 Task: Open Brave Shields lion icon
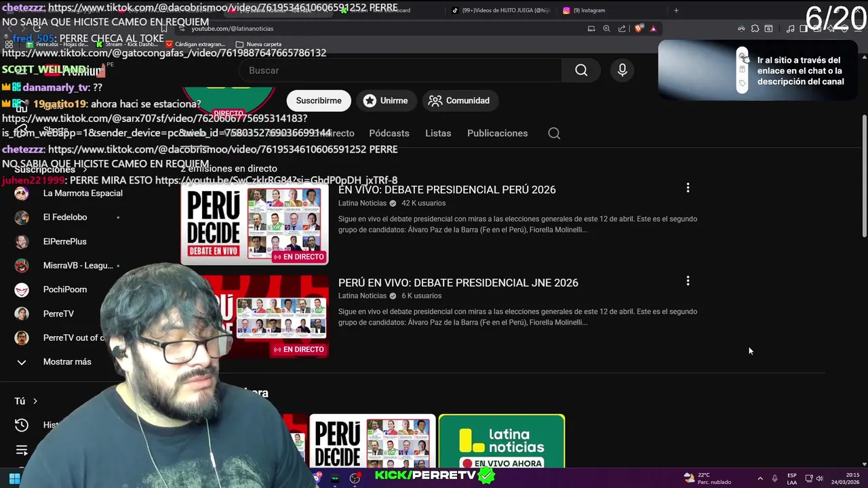(x=639, y=28)
